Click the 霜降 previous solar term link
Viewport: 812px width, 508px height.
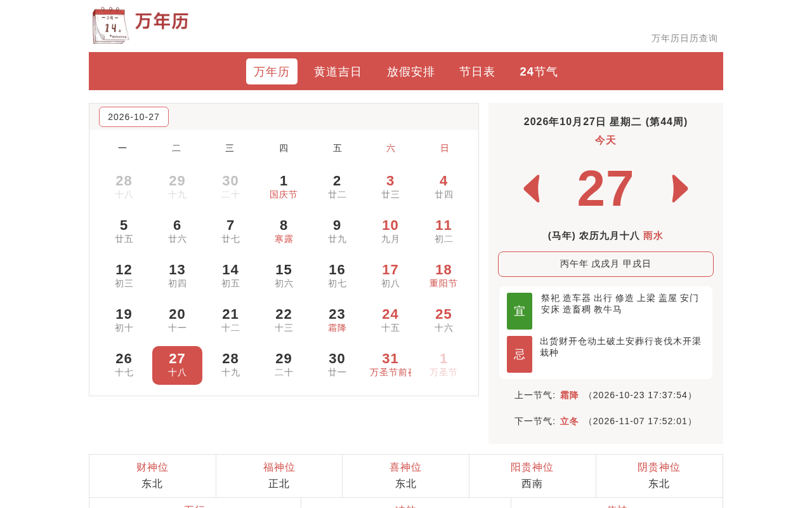(569, 395)
